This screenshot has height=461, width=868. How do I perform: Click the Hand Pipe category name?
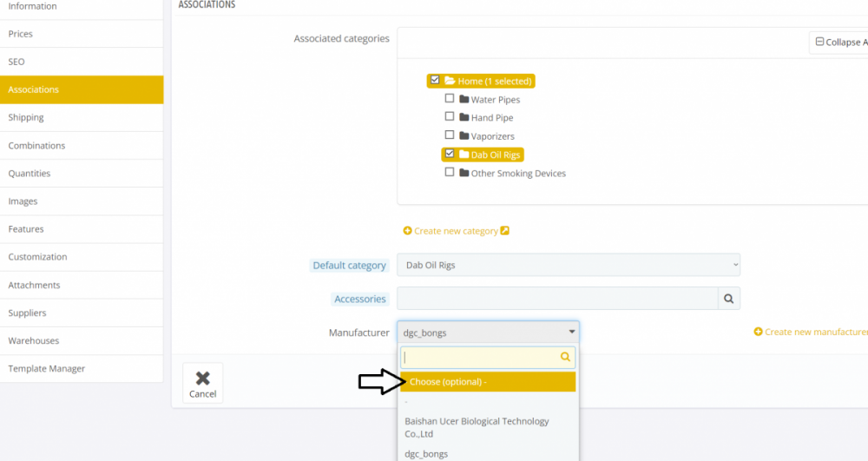point(492,118)
